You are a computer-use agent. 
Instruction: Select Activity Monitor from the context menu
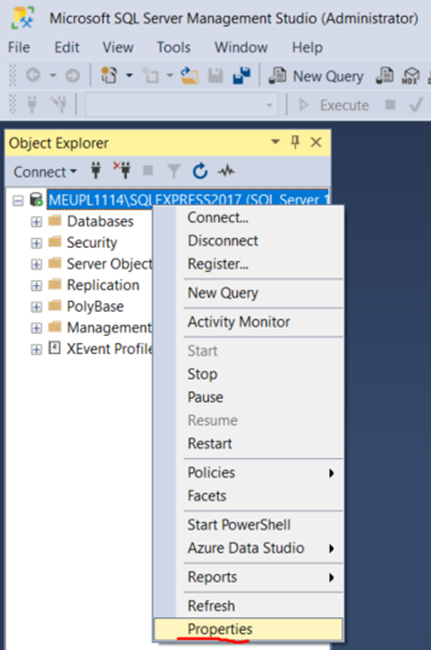[x=239, y=322]
